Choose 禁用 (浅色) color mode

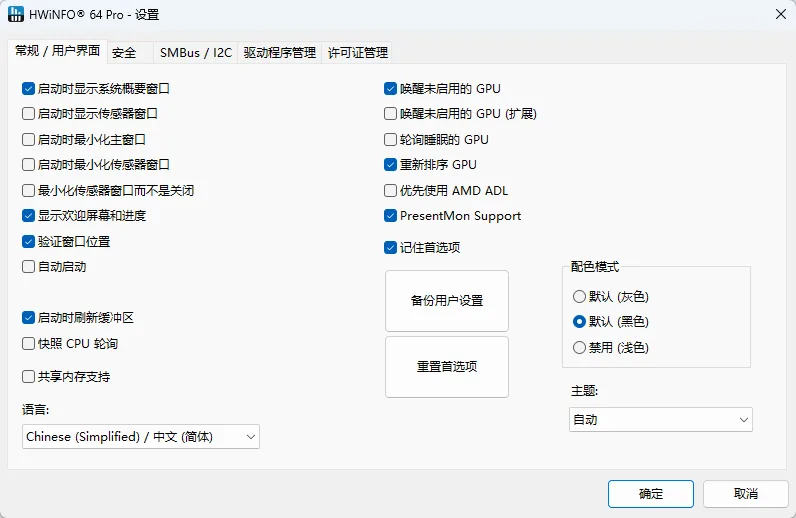579,347
